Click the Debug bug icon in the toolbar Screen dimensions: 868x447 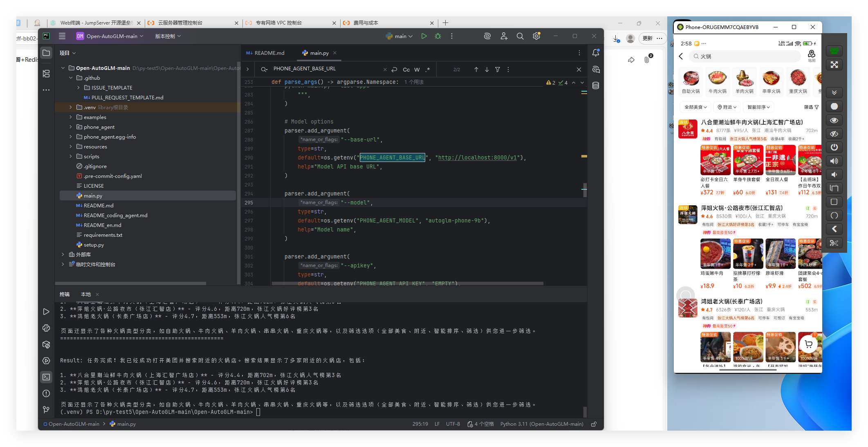click(438, 36)
